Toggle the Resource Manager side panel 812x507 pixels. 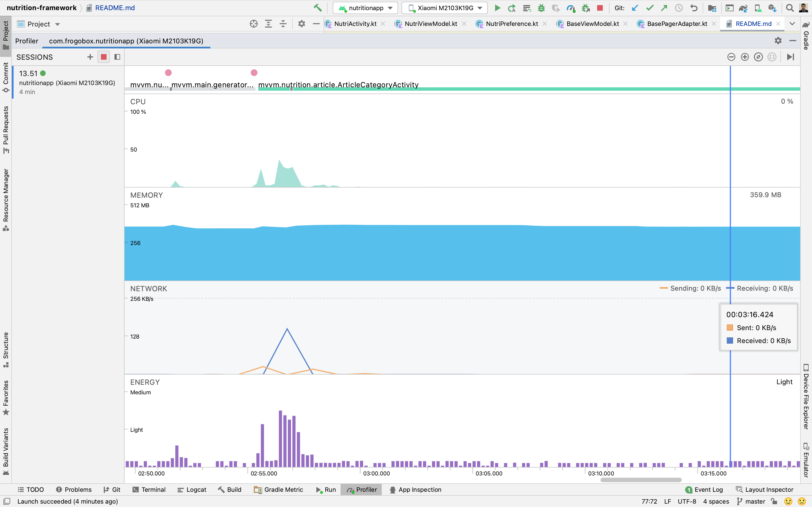point(6,199)
